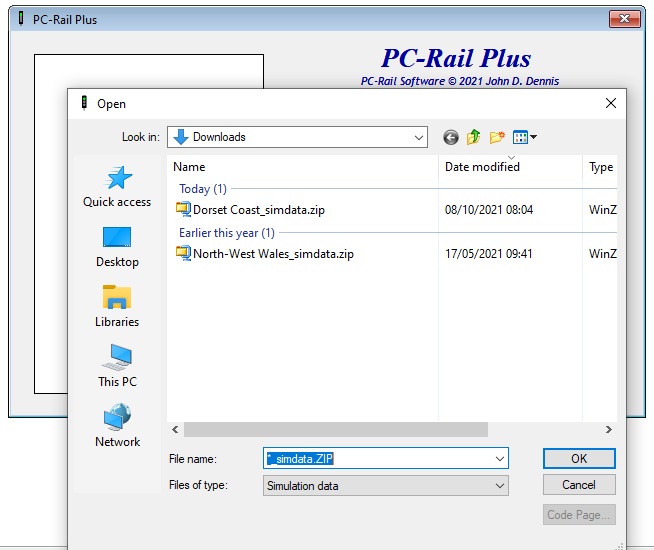Confirm with the OK button
This screenshot has width=654, height=550.
click(579, 459)
